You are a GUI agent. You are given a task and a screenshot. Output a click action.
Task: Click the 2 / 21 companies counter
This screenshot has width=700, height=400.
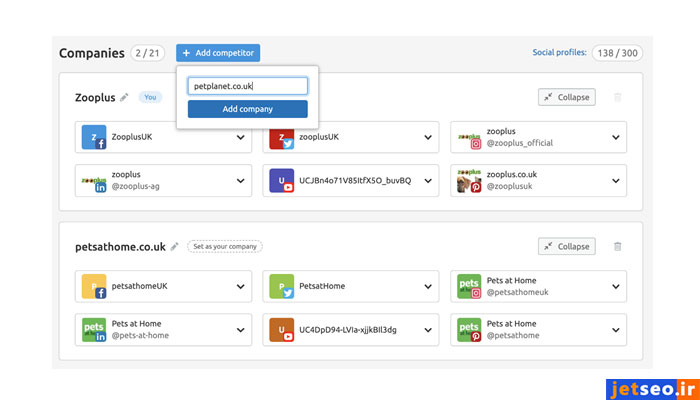pyautogui.click(x=147, y=53)
